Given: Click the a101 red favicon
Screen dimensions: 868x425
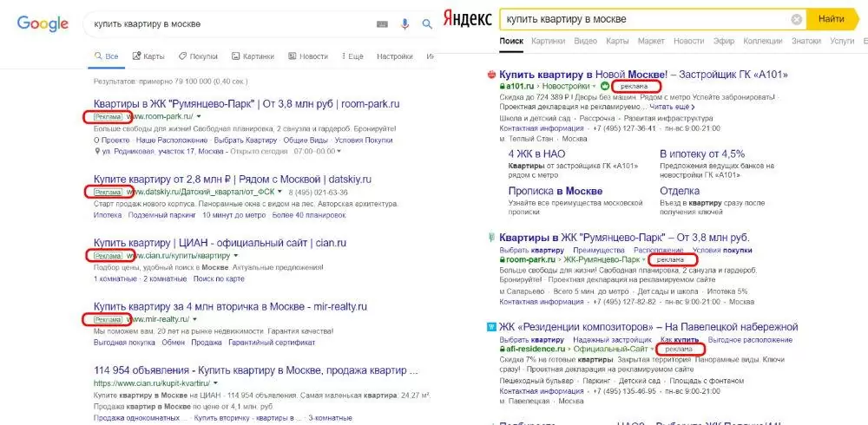Looking at the screenshot, I should click(491, 75).
